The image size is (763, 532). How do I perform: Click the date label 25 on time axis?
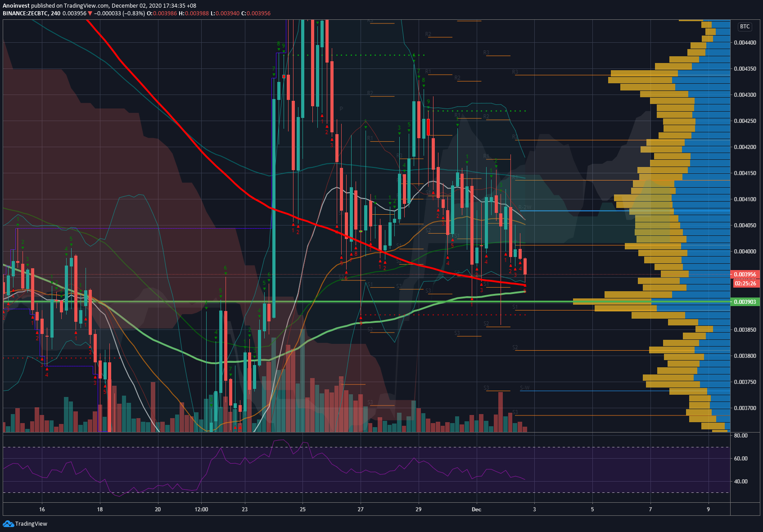coord(302,509)
